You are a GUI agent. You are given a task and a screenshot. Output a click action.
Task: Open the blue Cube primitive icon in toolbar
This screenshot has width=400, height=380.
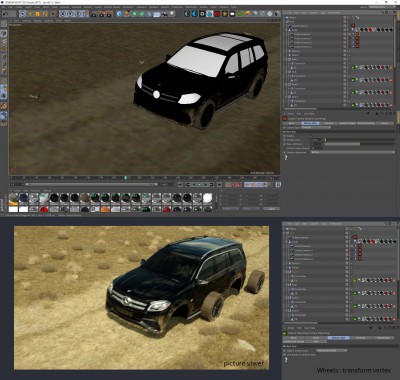(119, 14)
